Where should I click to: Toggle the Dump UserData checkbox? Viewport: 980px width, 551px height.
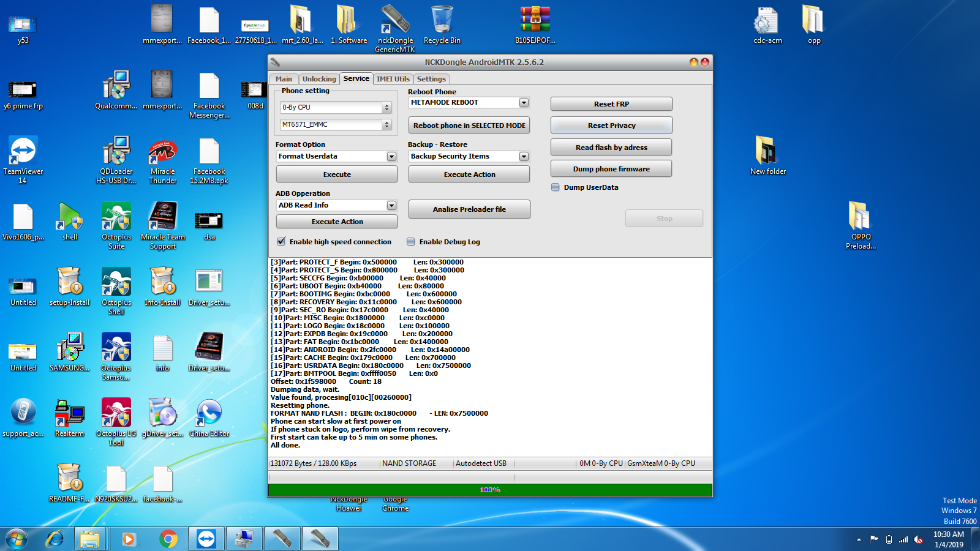tap(556, 187)
